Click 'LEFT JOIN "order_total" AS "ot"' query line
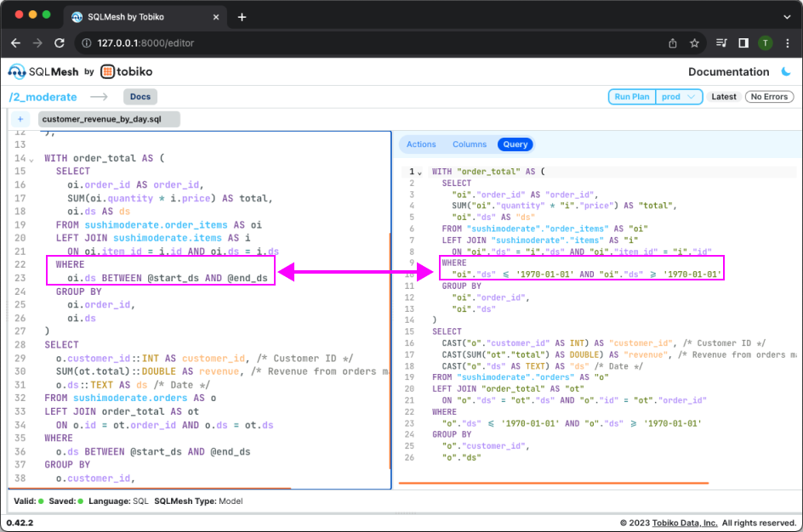803x532 pixels. (x=508, y=388)
